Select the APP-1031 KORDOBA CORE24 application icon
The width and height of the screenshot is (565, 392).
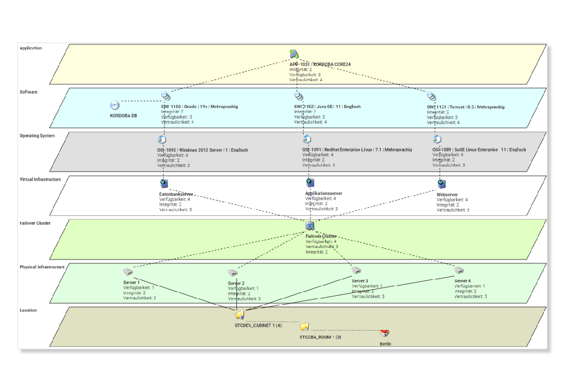coord(294,54)
